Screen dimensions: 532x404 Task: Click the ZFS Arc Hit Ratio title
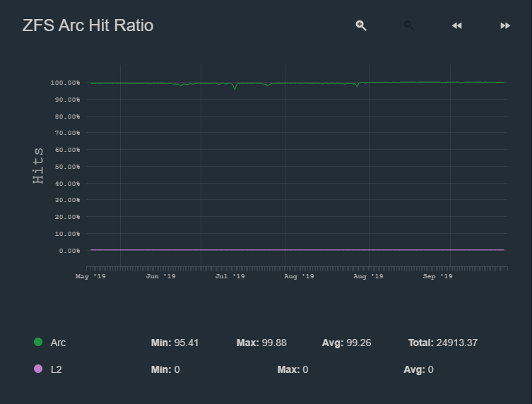click(88, 25)
